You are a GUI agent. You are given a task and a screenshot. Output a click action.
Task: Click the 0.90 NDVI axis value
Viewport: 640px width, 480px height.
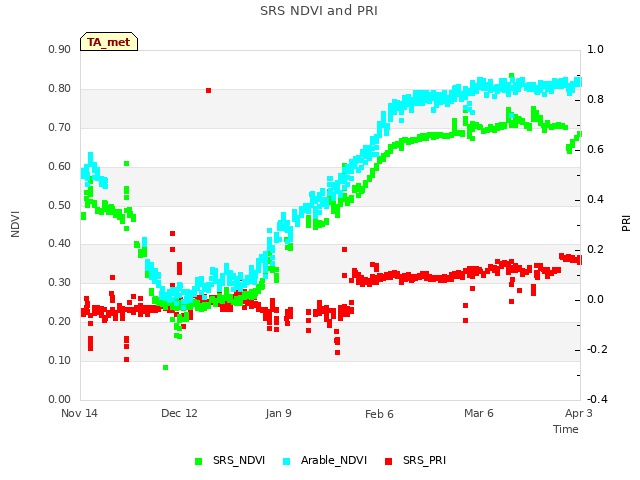coord(60,49)
